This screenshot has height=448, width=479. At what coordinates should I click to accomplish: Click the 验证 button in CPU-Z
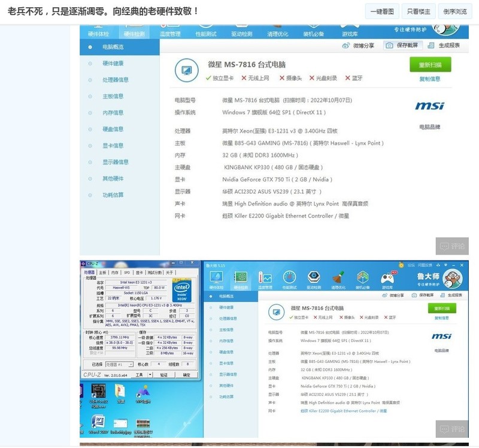click(x=164, y=375)
